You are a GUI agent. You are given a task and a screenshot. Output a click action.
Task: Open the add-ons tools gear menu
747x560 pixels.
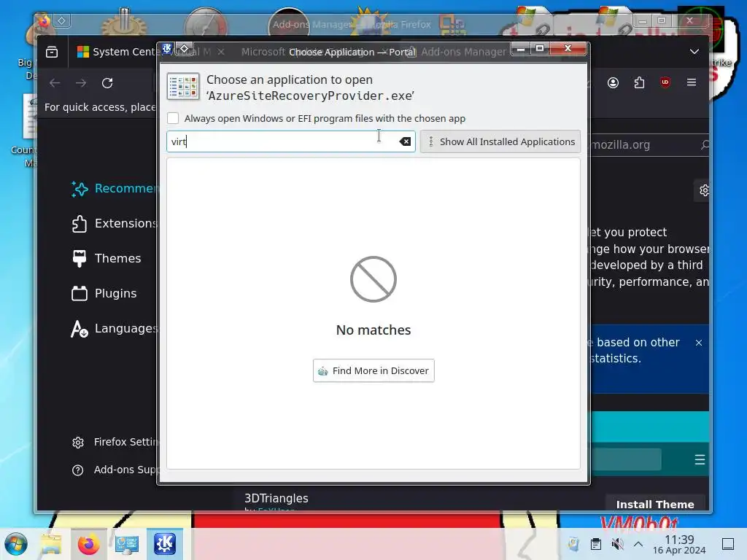(x=704, y=190)
